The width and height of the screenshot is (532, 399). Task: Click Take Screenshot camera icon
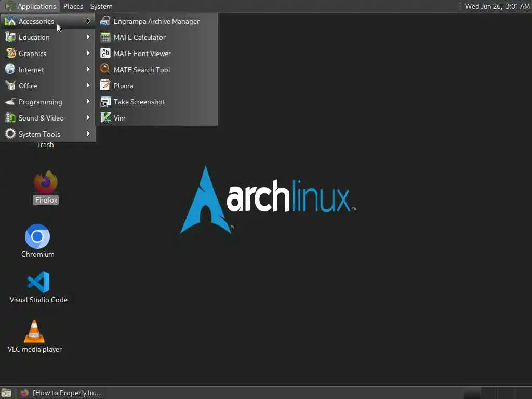105,101
